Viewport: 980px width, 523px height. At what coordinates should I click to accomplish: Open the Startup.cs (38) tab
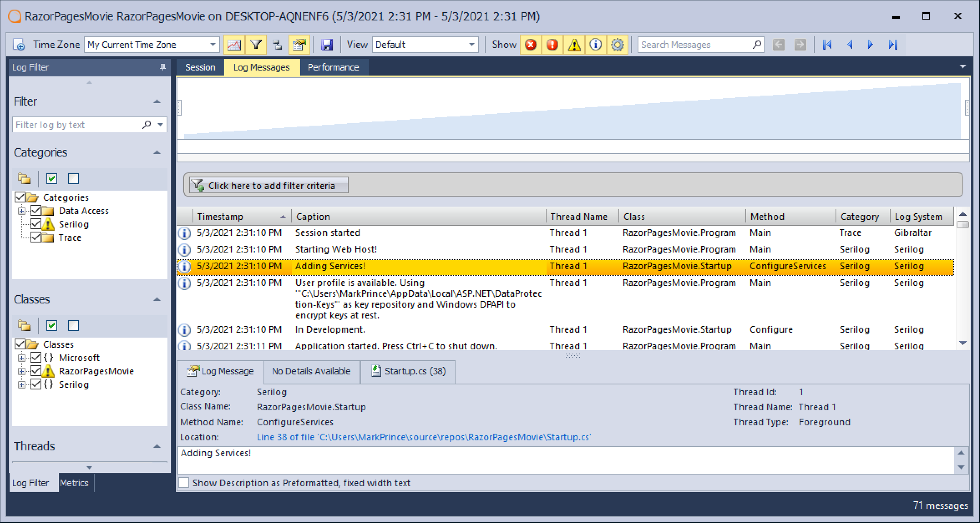[409, 371]
